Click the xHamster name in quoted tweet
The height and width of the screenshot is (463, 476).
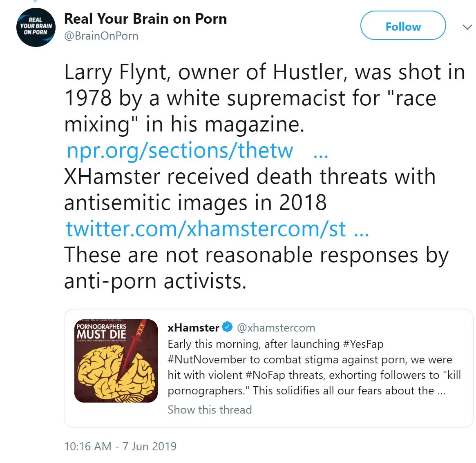tap(193, 327)
